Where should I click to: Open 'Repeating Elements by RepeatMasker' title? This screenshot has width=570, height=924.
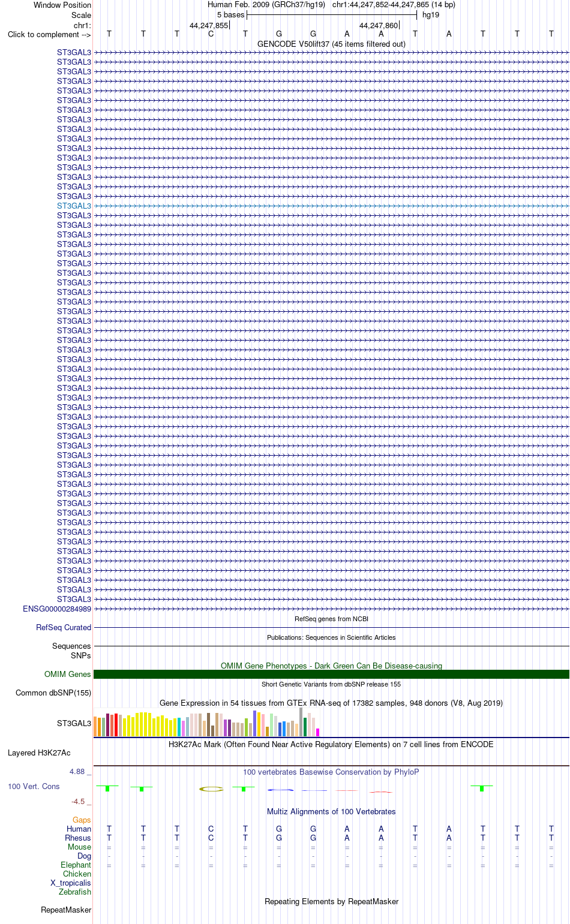click(x=331, y=902)
